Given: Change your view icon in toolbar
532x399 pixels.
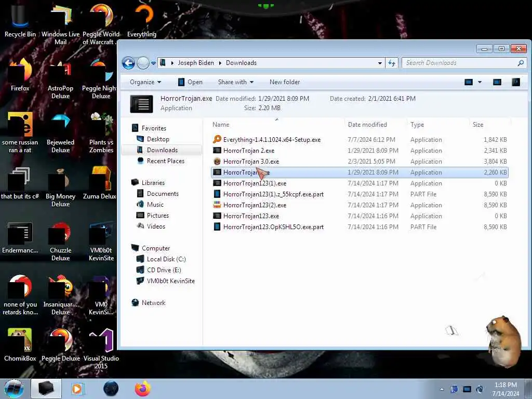Looking at the screenshot, I should click(469, 82).
